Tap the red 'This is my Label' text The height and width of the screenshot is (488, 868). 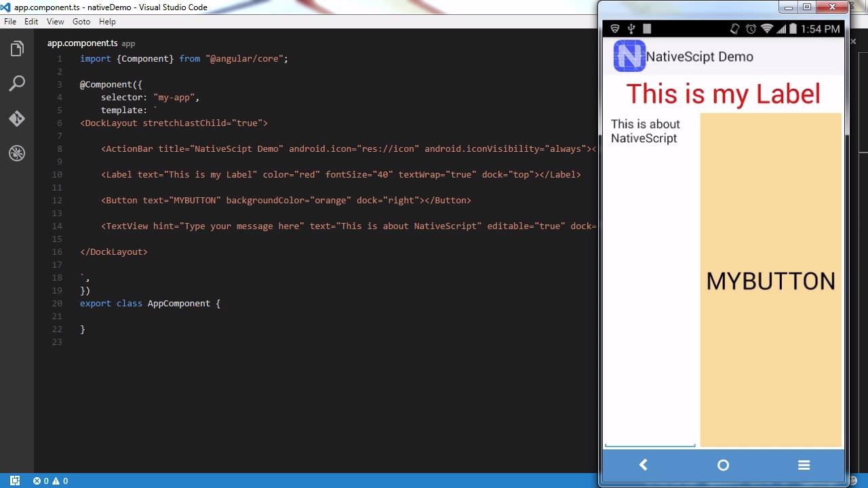(x=723, y=94)
